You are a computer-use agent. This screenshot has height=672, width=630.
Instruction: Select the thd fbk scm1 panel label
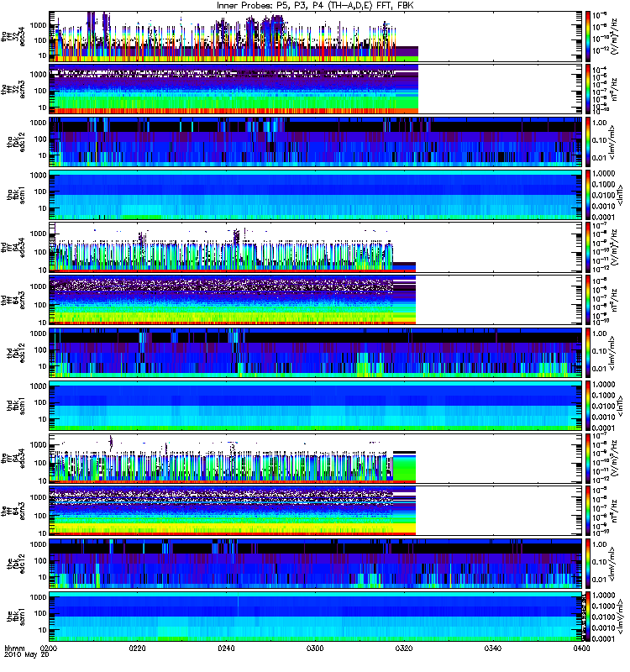pyautogui.click(x=16, y=406)
